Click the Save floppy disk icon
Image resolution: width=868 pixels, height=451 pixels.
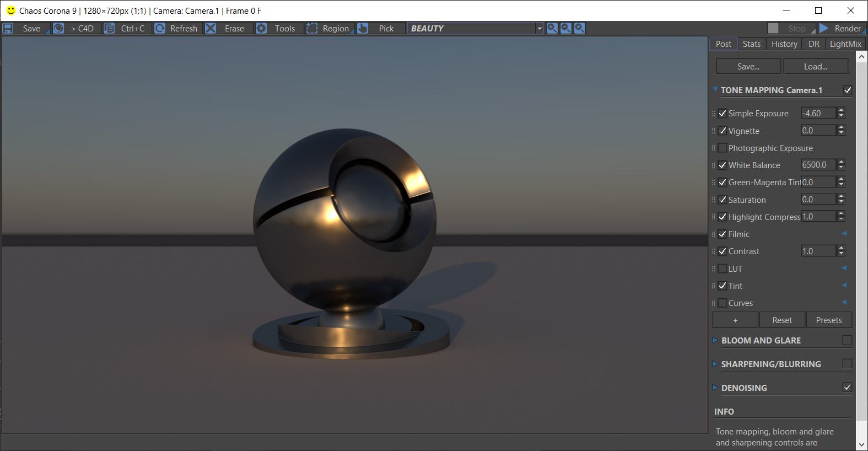[8, 28]
